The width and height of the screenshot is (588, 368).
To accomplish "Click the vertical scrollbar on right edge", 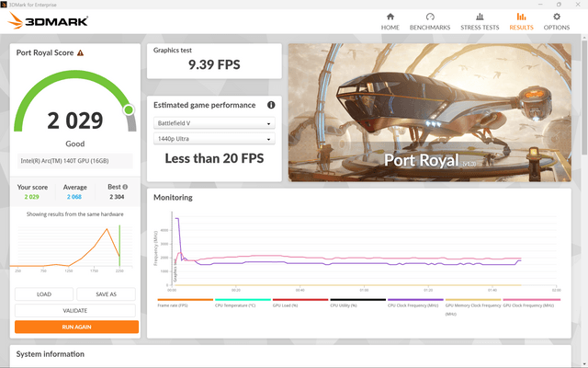I will pos(584,94).
